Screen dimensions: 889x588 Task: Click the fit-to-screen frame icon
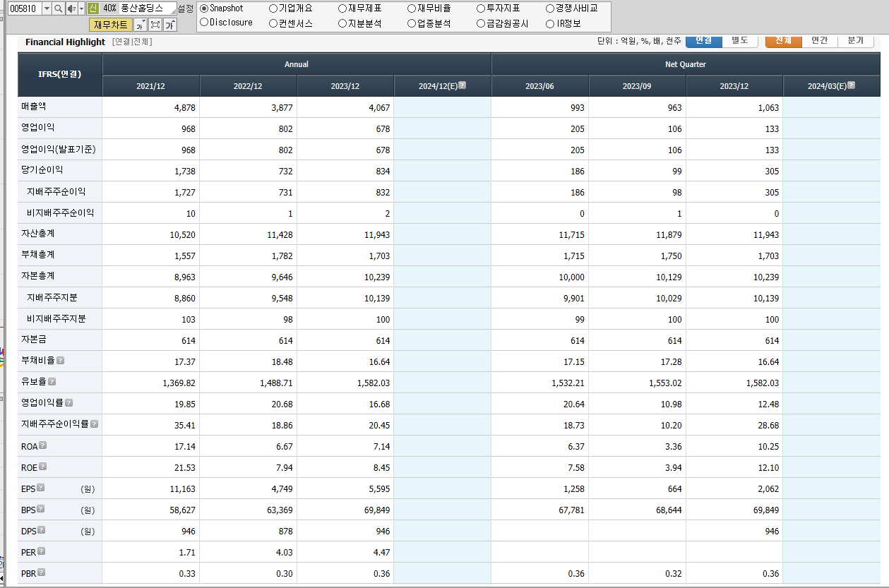click(155, 25)
